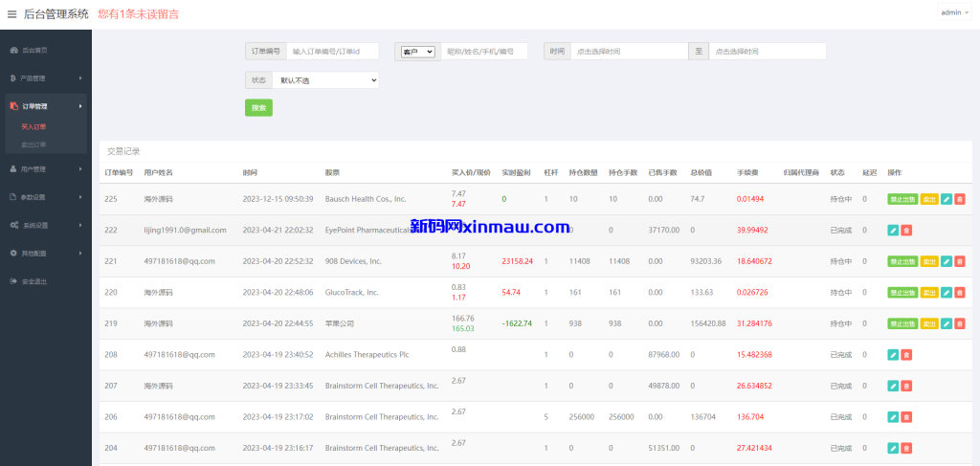Click 卖出 for order 225

[x=929, y=199]
